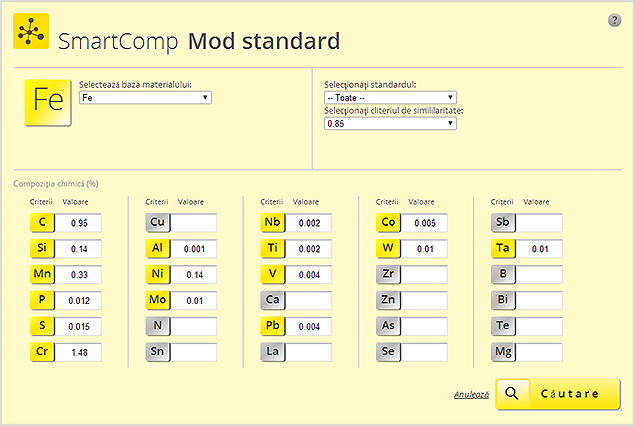Click the empty Cu value field

coord(194,223)
